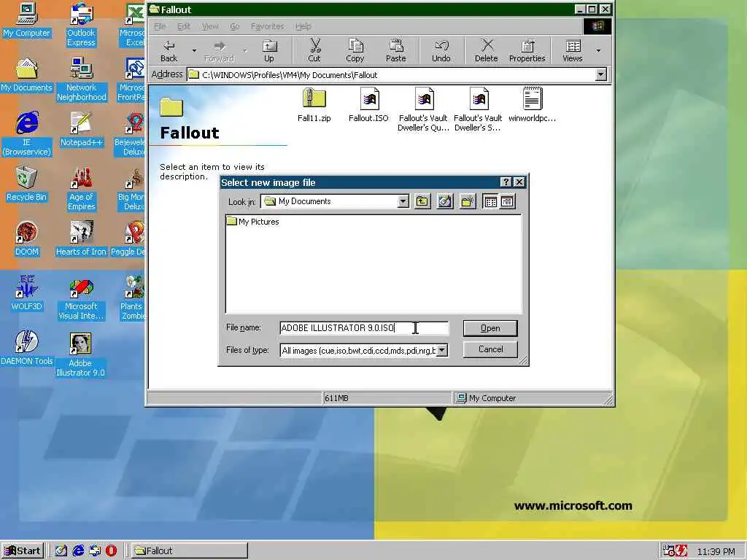747x560 pixels.
Task: Click dialog help question mark button
Action: (506, 182)
